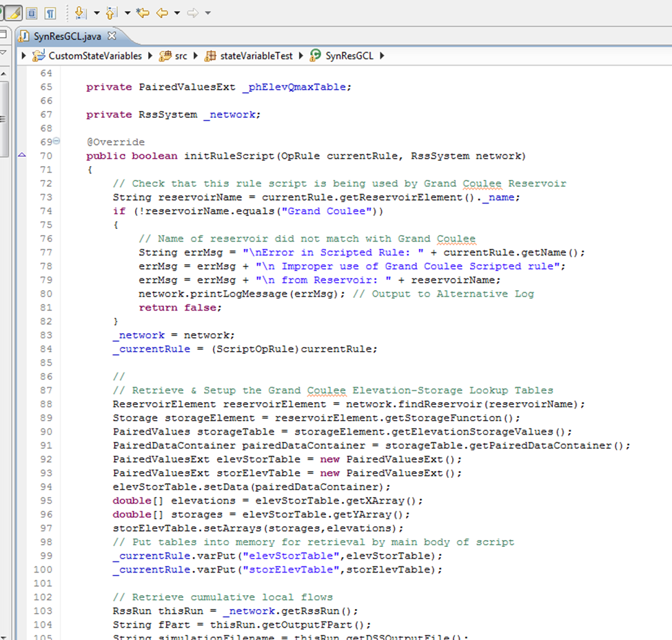
Task: Open Previous Annotation dropdown arrow
Action: tap(128, 13)
